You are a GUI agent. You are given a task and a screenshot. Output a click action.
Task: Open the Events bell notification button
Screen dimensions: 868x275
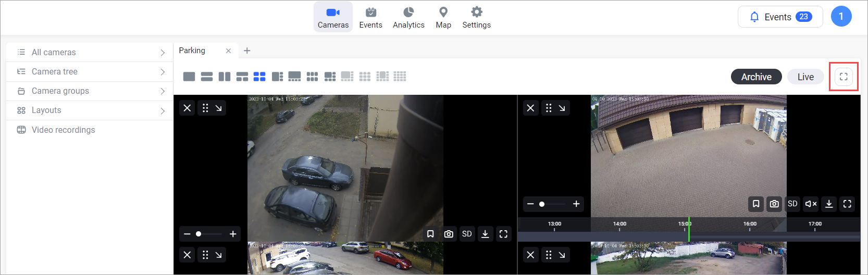coord(780,17)
